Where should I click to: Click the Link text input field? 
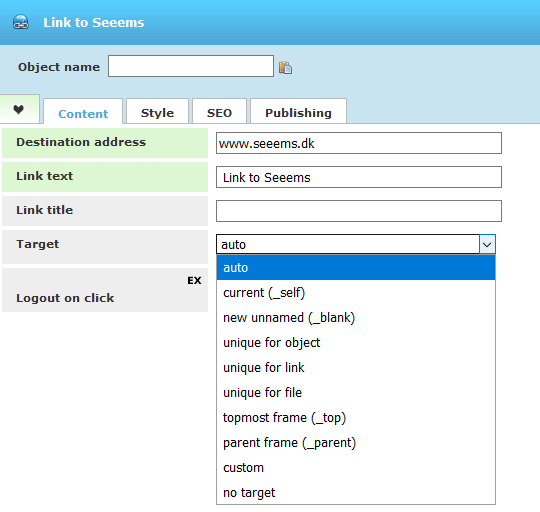[x=359, y=177]
